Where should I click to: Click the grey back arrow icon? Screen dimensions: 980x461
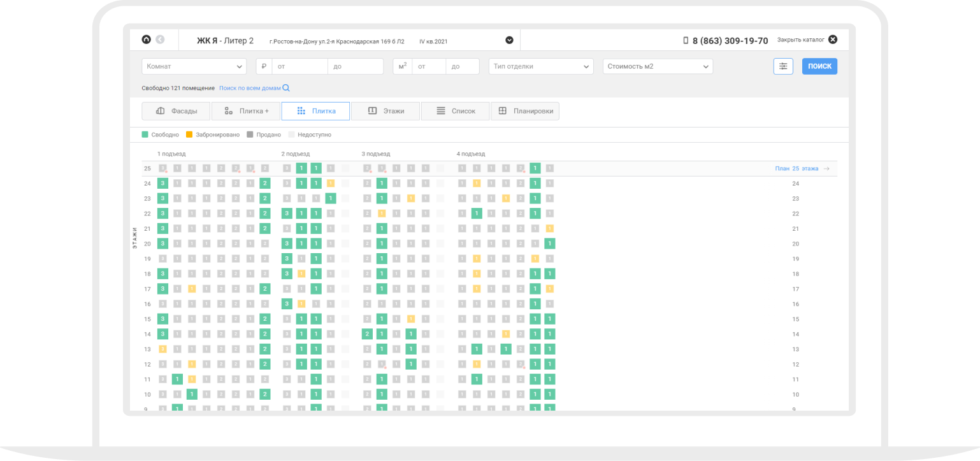coord(160,40)
